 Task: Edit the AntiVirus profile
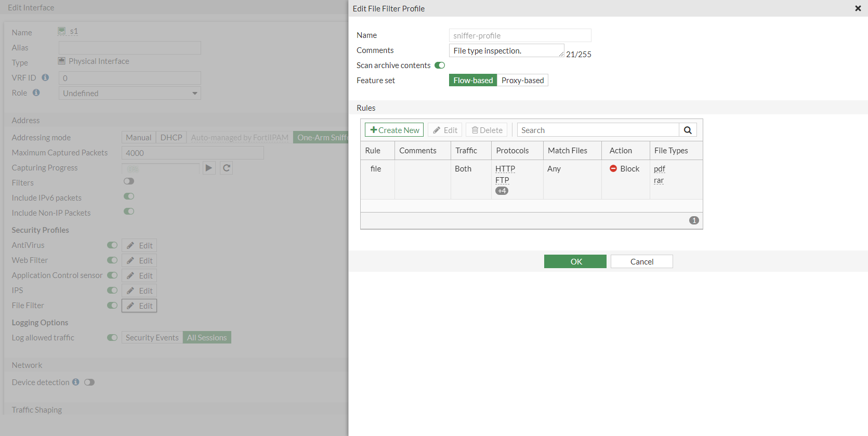pos(139,245)
